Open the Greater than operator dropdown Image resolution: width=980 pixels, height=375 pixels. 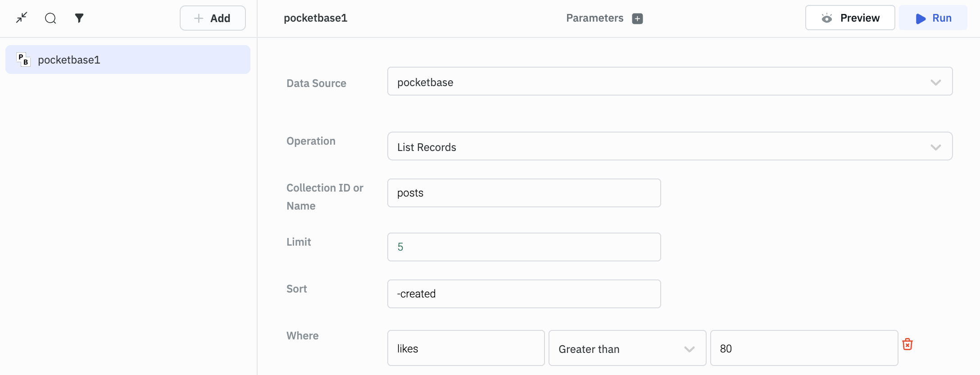coord(627,348)
